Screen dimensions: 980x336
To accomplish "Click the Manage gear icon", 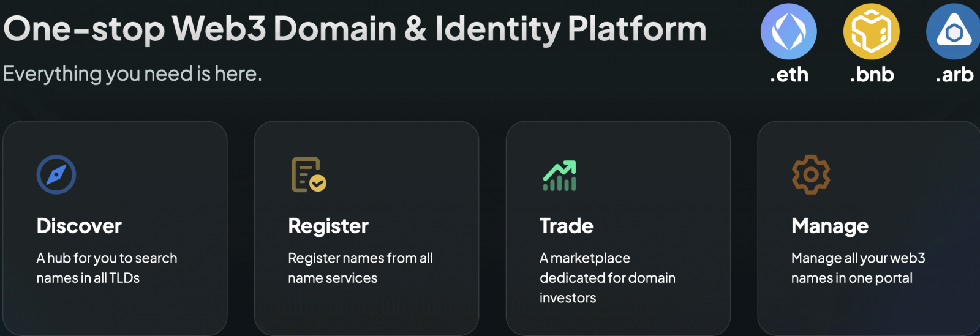I will pyautogui.click(x=811, y=174).
